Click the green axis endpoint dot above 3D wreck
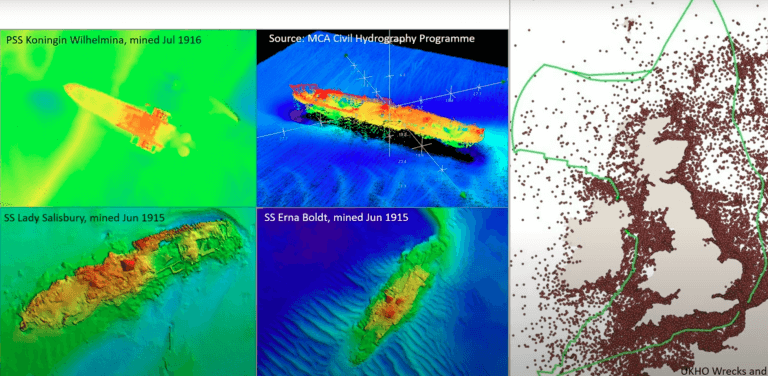The width and height of the screenshot is (768, 376). tap(346, 55)
